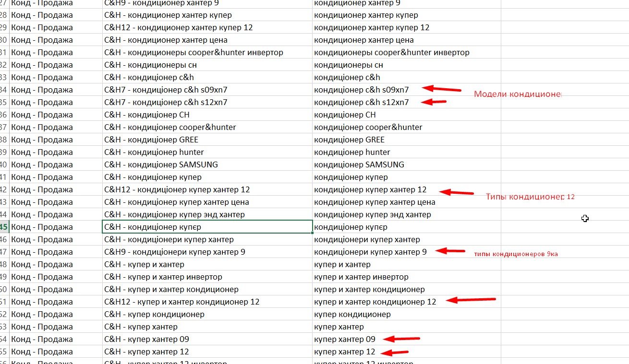Click the cell reading exactly 'кондиціонер cooper&hunter'
This screenshot has width=629, height=364.
[x=407, y=127]
